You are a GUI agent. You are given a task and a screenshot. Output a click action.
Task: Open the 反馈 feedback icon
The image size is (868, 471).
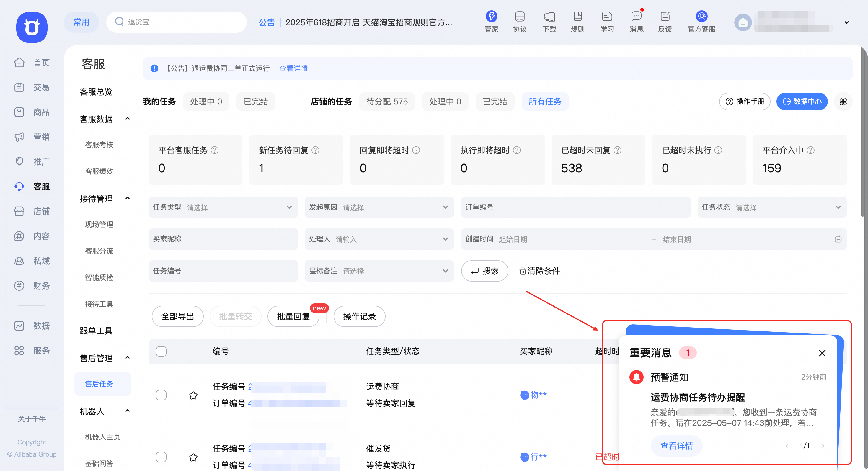pyautogui.click(x=665, y=22)
